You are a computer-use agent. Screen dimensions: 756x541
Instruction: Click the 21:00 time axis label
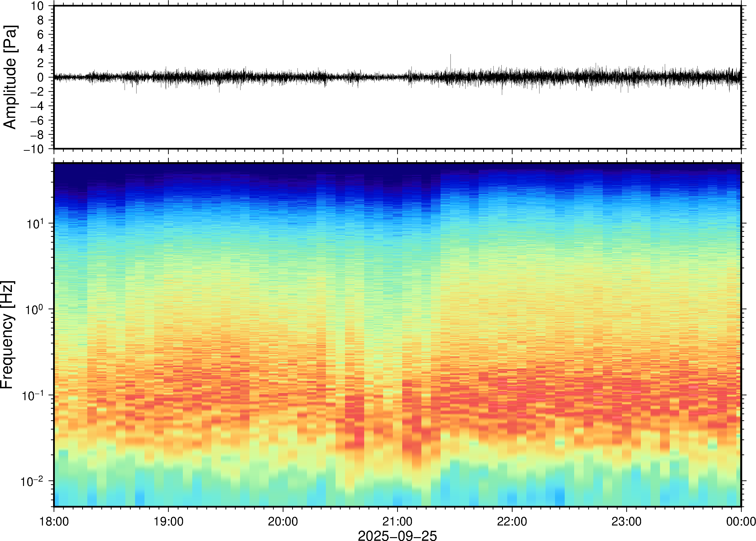pyautogui.click(x=397, y=521)
